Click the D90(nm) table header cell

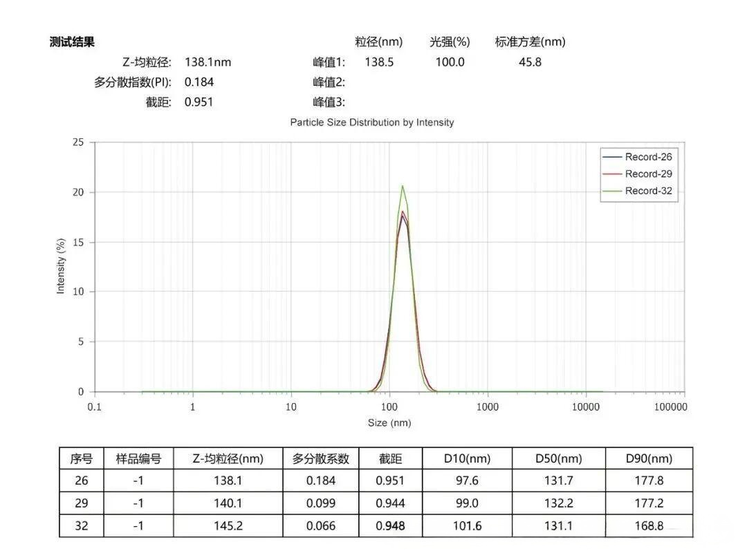[649, 458]
